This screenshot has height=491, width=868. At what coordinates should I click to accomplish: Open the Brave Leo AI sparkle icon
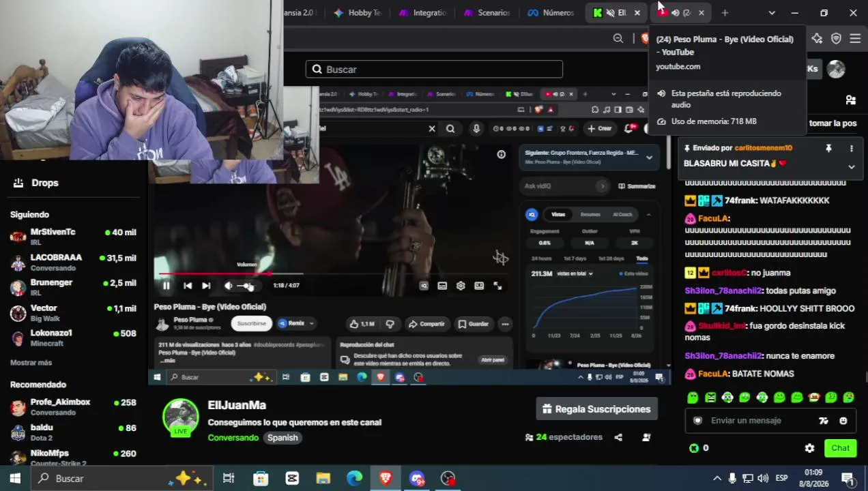pos(817,39)
